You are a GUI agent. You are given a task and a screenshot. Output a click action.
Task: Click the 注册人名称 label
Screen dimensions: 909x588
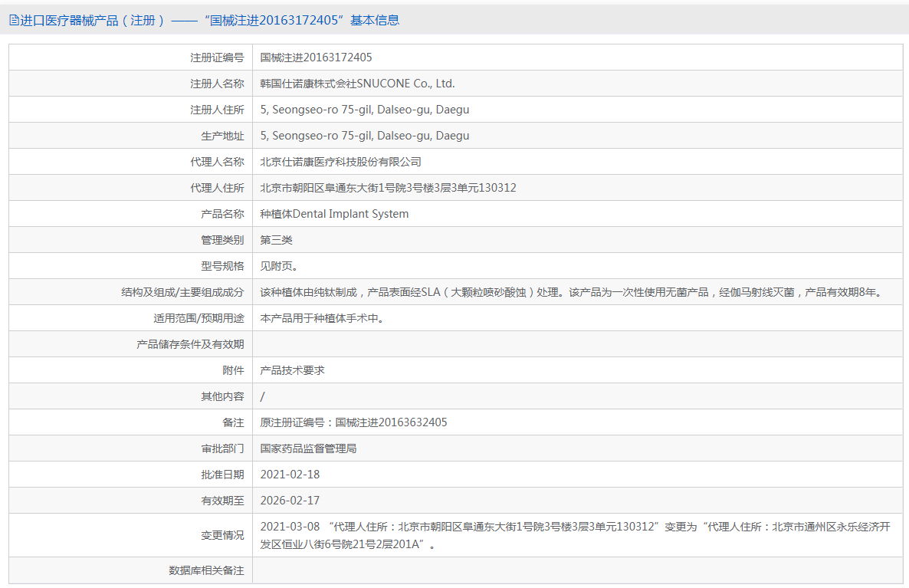pyautogui.click(x=217, y=84)
